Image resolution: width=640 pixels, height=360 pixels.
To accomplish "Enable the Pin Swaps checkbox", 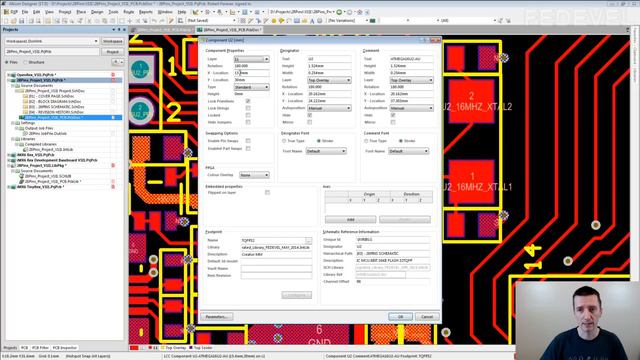I will 248,141.
